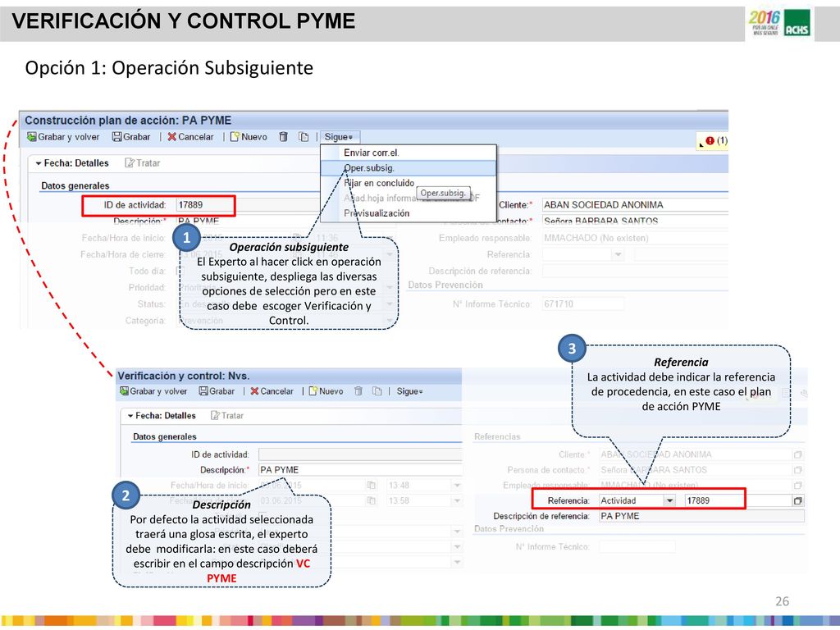This screenshot has height=630, width=840.
Task: Open dropdown for end time 13:58
Action: (x=457, y=501)
